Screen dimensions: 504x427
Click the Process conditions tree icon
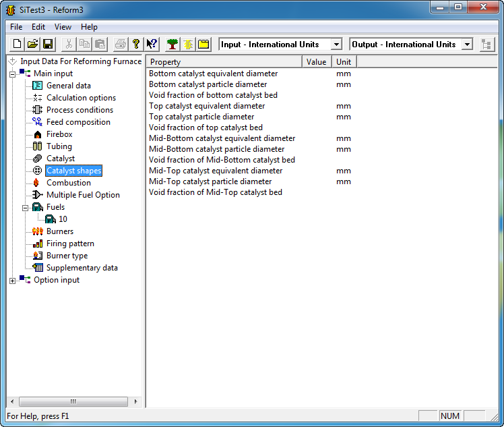coord(38,110)
